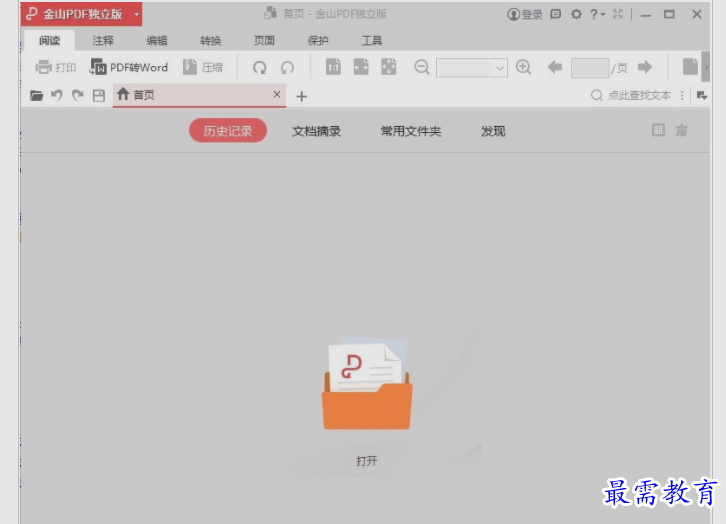Select the 常用文件夹 tab

tap(411, 131)
